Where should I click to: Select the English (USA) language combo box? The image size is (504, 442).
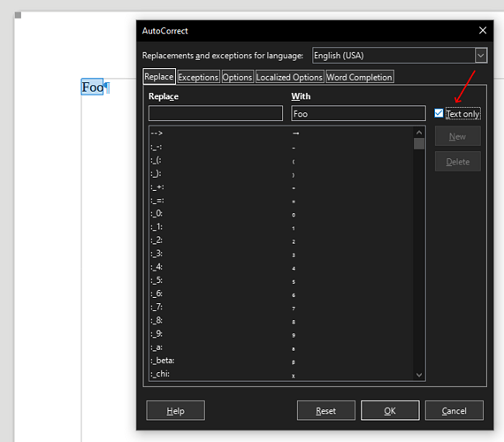click(x=400, y=56)
